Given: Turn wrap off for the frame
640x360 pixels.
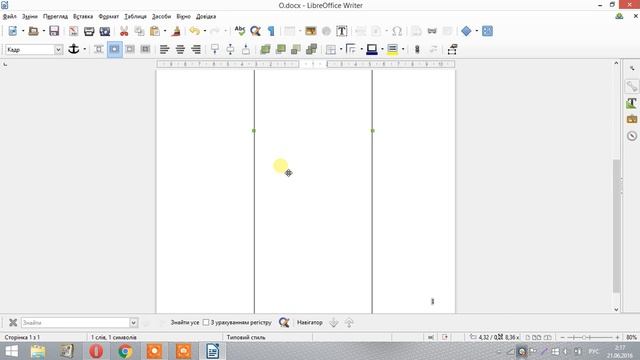Looking at the screenshot, I should [99, 49].
